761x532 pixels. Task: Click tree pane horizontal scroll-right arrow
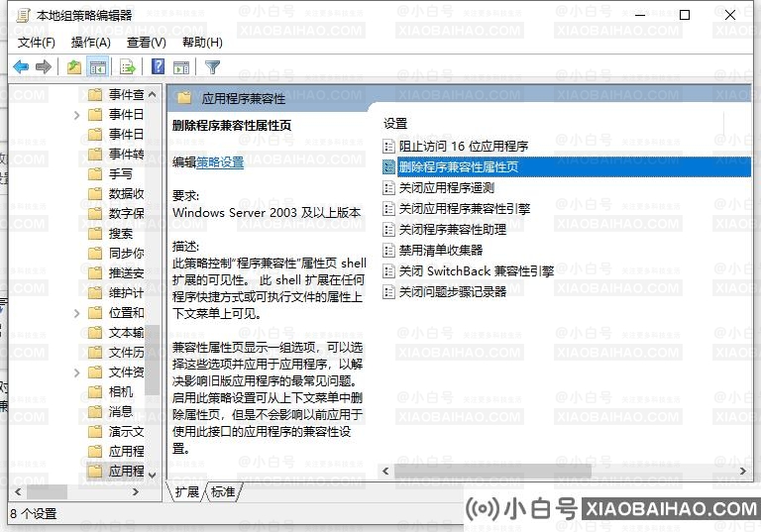136,491
